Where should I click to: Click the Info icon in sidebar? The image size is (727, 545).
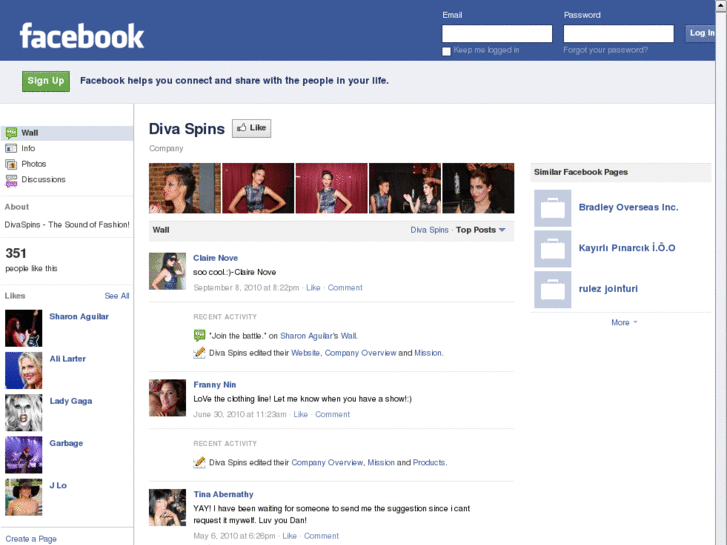tap(11, 148)
